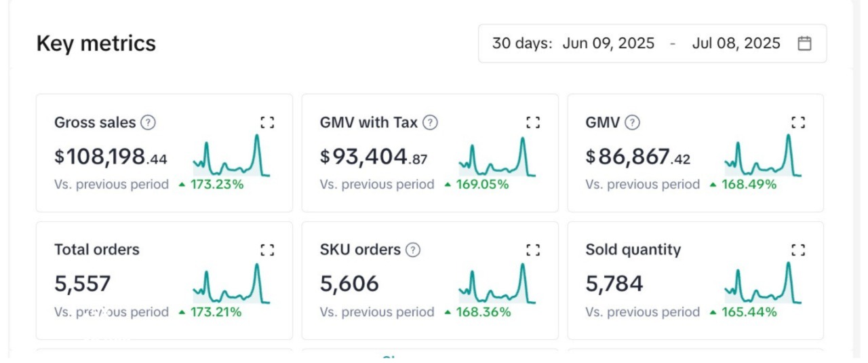Click the Total orders sparkline chart
This screenshot has height=363, width=868.
(231, 284)
